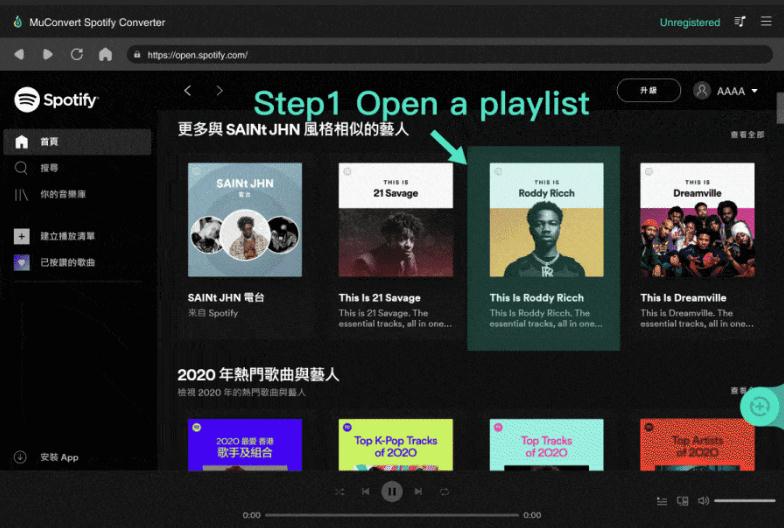Go to the home page icon in toolbar
This screenshot has height=528, width=784.
coord(105,55)
